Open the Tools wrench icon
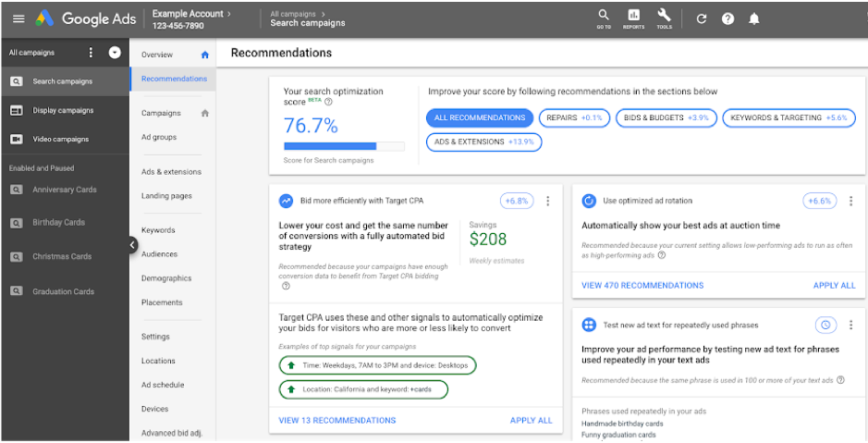This screenshot has height=443, width=868. pos(664,17)
